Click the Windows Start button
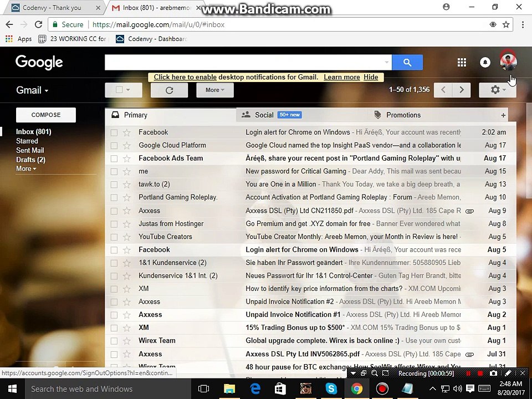Image resolution: width=532 pixels, height=399 pixels. tap(13, 388)
